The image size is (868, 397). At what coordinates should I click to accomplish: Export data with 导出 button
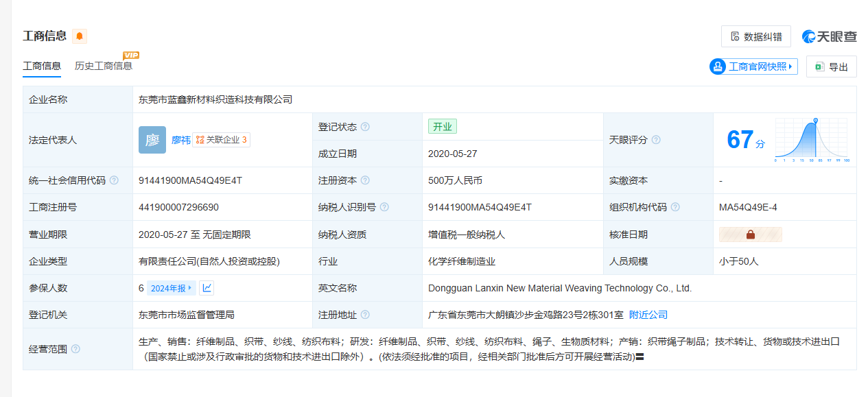832,67
